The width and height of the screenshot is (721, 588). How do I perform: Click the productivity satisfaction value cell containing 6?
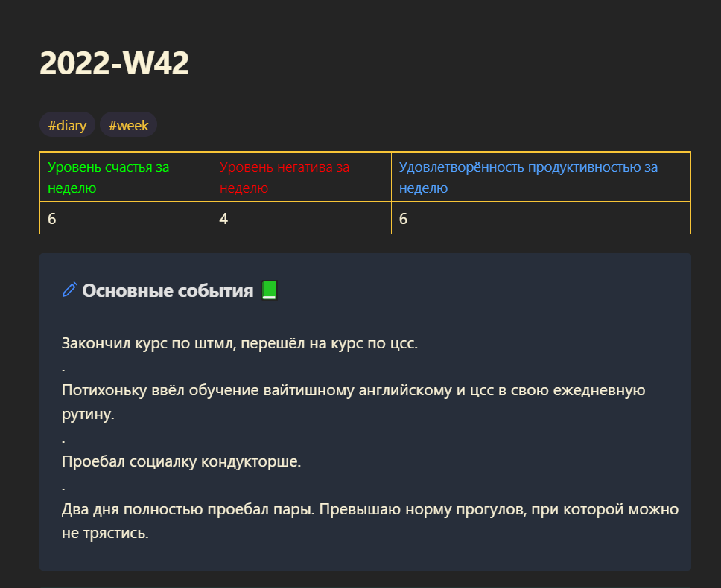click(x=541, y=218)
